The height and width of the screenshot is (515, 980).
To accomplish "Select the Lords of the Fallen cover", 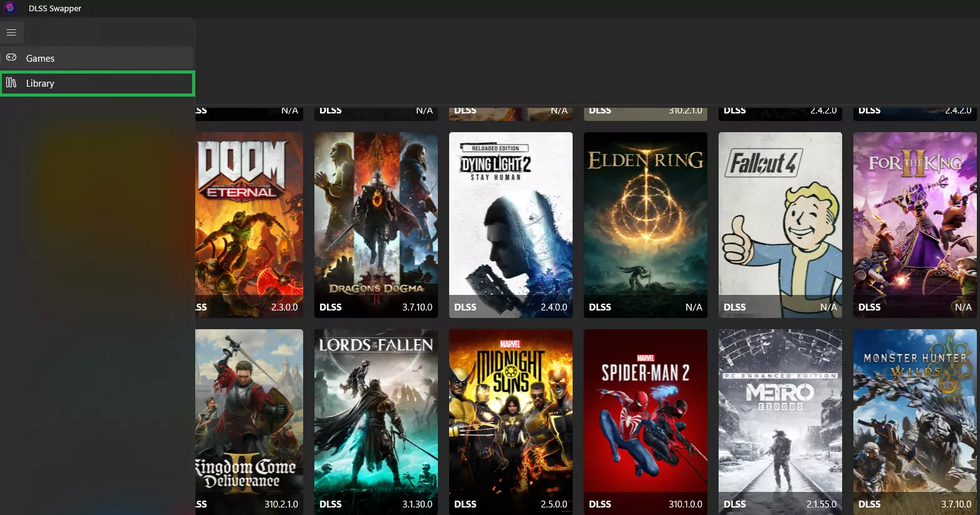I will click(x=376, y=422).
